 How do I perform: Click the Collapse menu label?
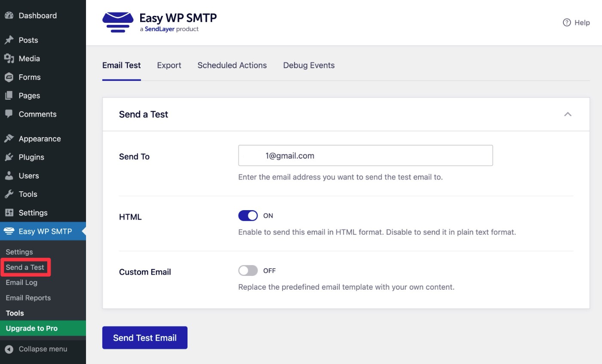pos(43,349)
